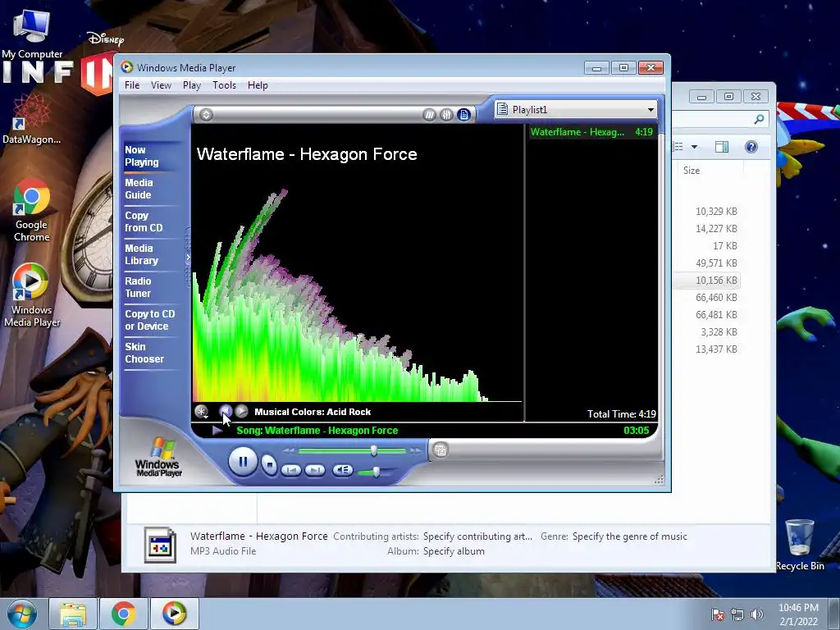
Task: Skip to the next track
Action: tap(315, 470)
